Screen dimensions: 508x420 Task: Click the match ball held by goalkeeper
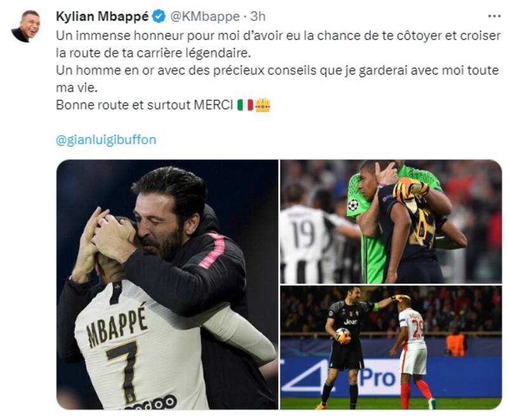point(342,335)
